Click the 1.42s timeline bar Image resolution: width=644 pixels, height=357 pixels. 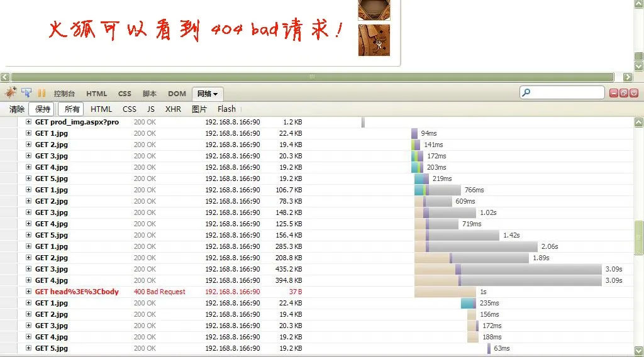coord(457,235)
